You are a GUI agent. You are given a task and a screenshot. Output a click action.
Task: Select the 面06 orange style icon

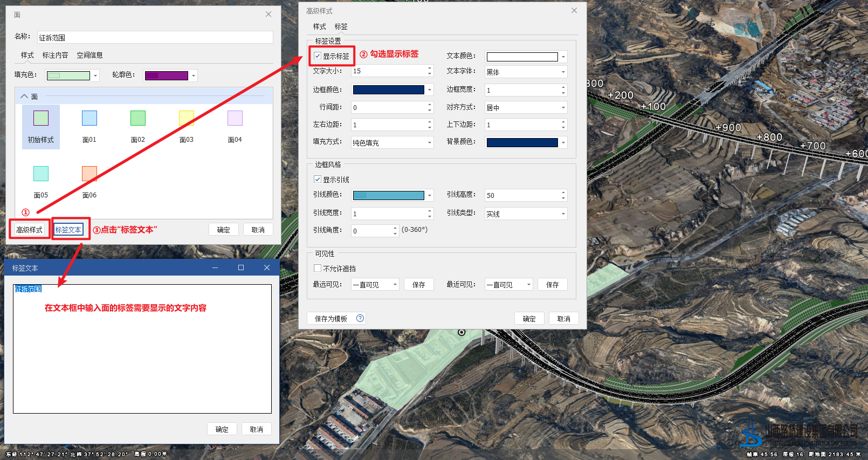coord(89,174)
